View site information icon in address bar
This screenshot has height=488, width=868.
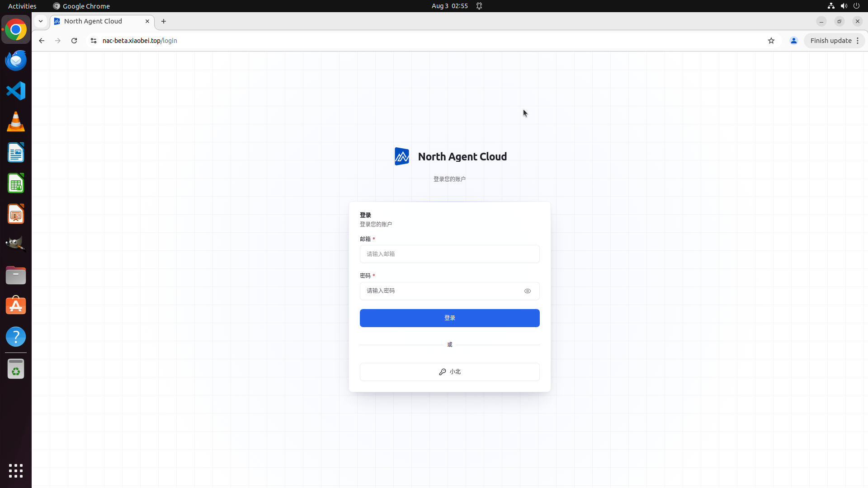94,41
